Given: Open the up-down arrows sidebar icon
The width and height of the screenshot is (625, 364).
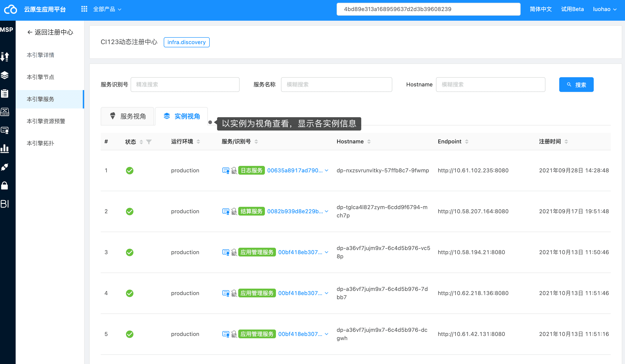Looking at the screenshot, I should tap(5, 57).
